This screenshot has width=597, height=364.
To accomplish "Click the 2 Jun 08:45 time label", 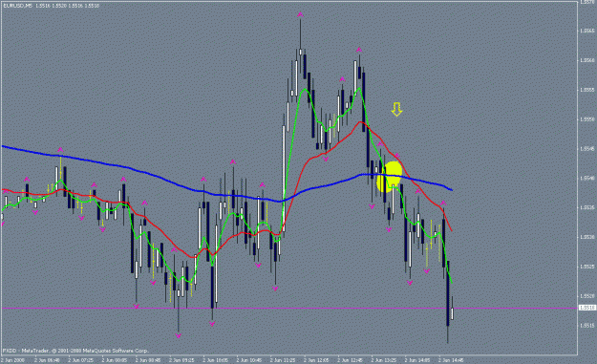I will pyautogui.click(x=148, y=360).
